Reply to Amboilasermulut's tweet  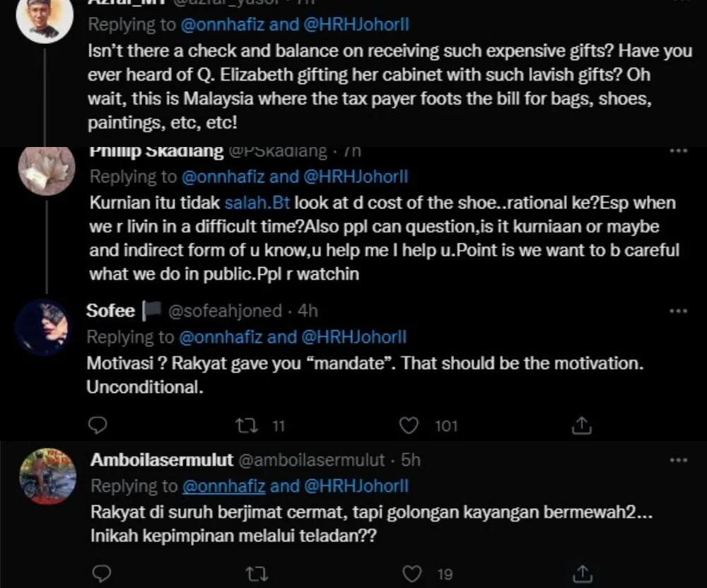(x=101, y=572)
